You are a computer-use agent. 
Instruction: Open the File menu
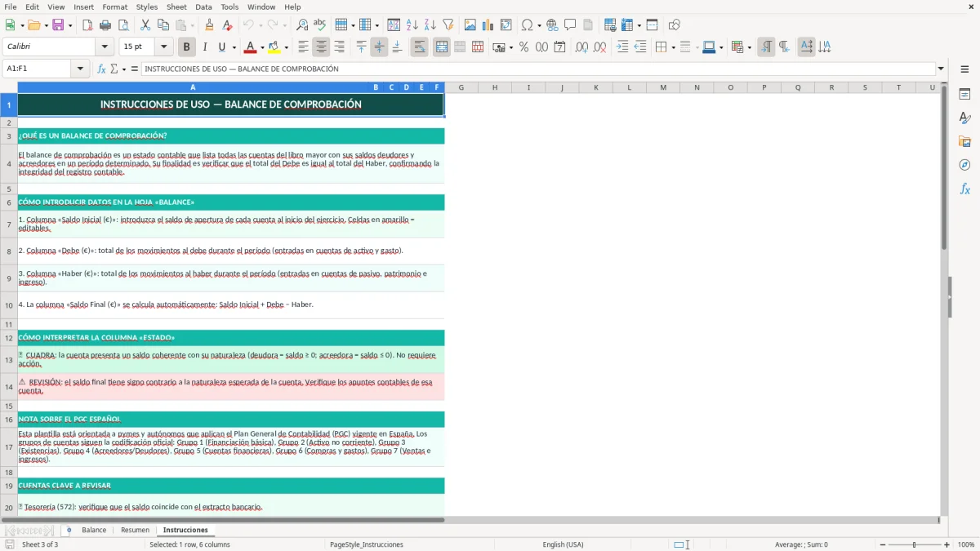pos(11,7)
